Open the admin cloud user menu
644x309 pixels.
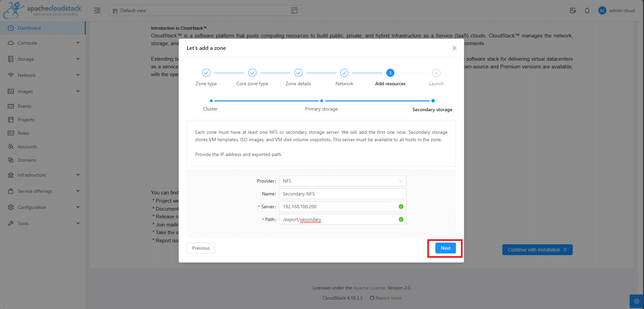pyautogui.click(x=617, y=10)
